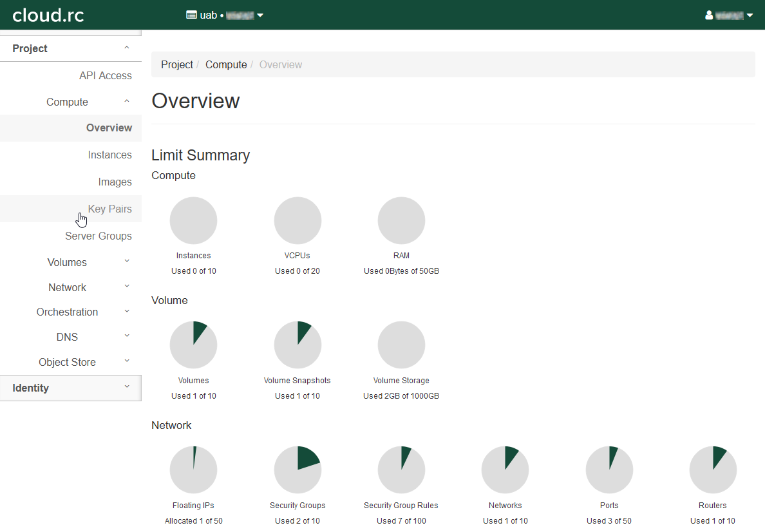Collapse the Project sidebar section

[70, 49]
